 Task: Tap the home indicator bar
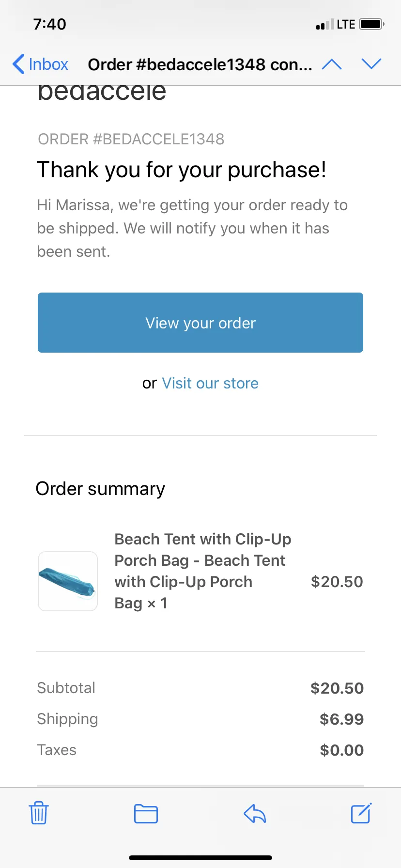pos(200,858)
